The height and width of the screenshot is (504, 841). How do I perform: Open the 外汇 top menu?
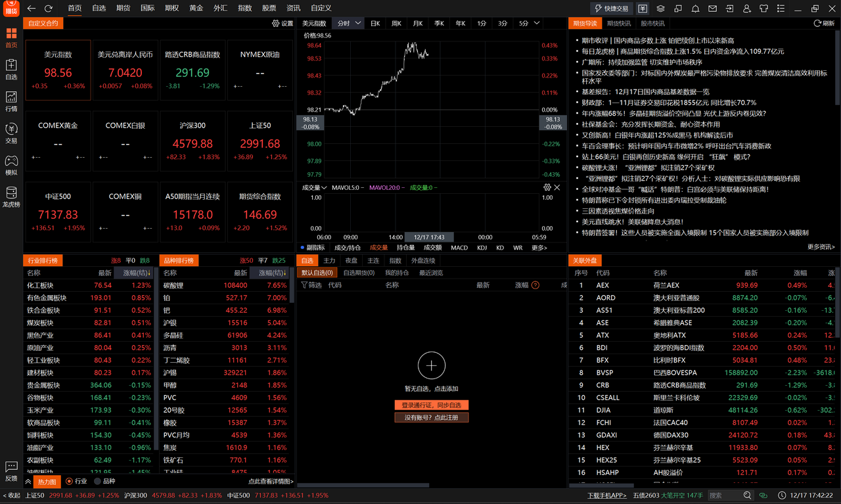tap(220, 9)
